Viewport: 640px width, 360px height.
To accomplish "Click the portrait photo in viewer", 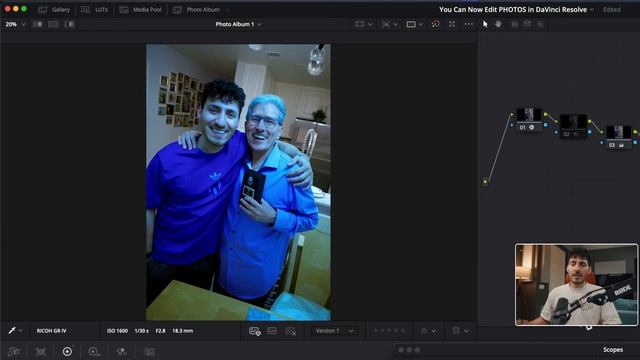I will (238, 182).
